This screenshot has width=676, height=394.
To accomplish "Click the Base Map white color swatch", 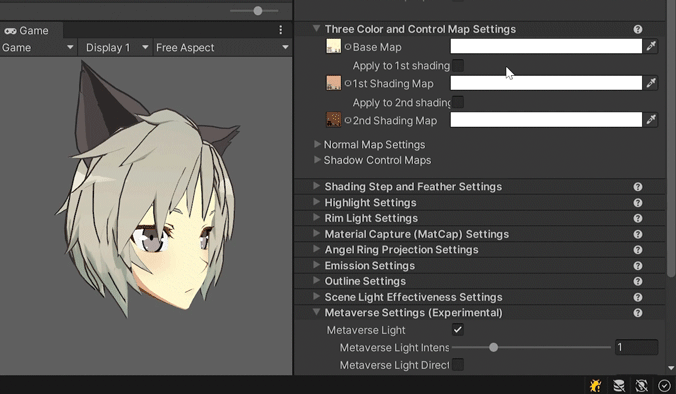I will click(546, 46).
